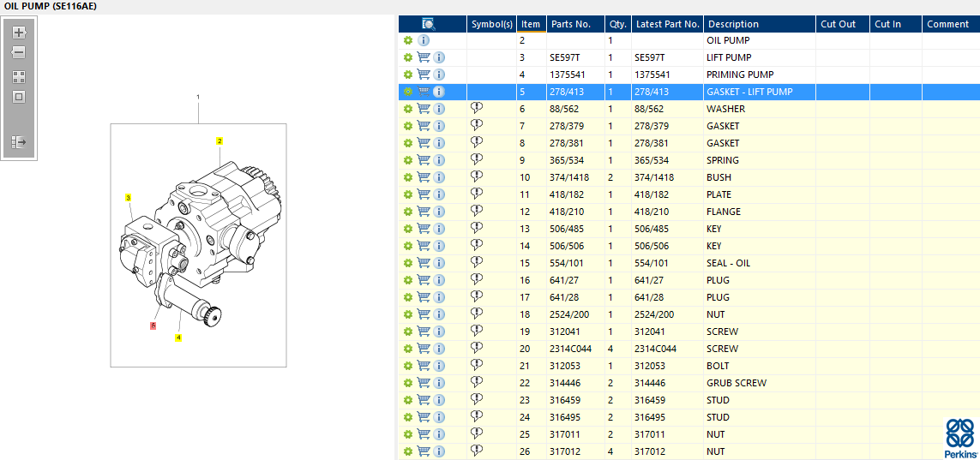Click the zoom out button on diagram toolbar

[x=19, y=52]
